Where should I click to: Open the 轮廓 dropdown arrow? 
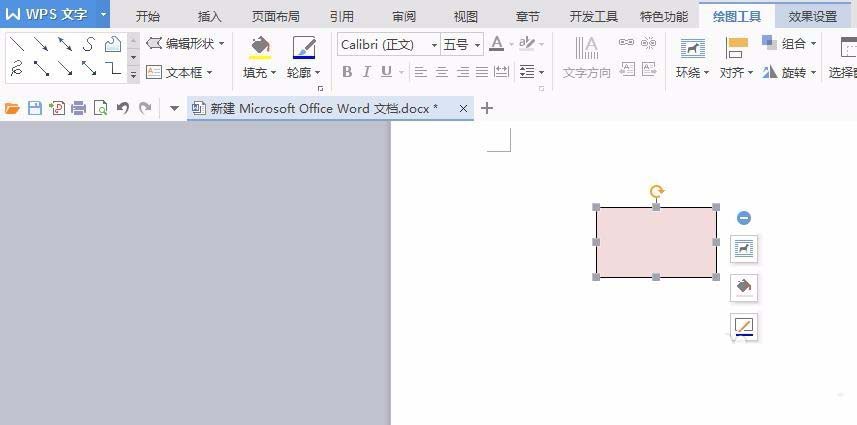318,72
